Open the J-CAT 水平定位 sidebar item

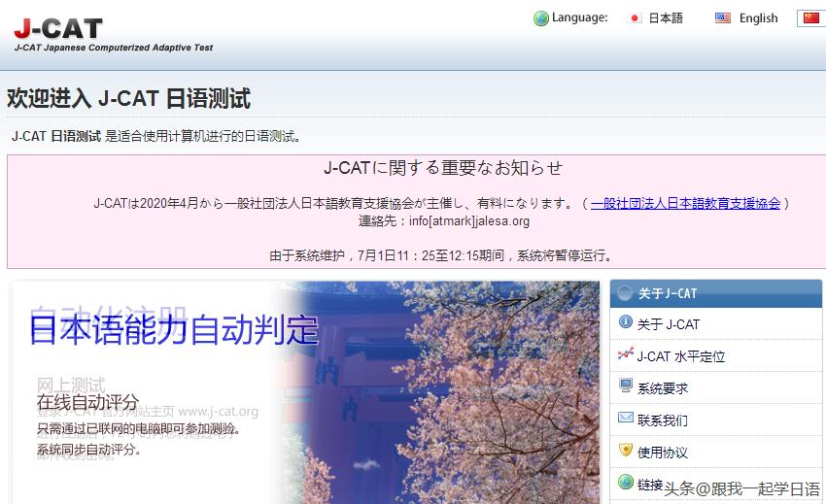click(680, 356)
